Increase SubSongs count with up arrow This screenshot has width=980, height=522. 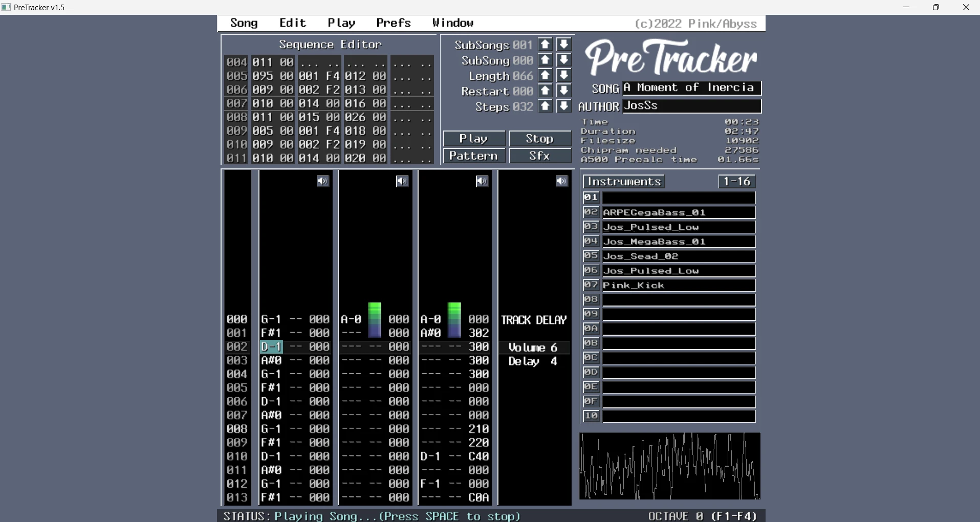coord(545,45)
